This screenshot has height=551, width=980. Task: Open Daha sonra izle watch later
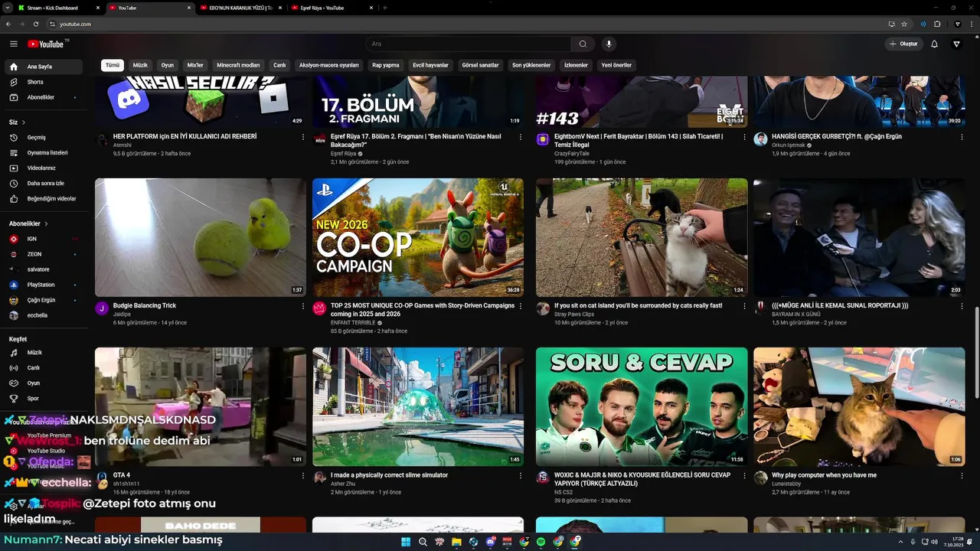click(44, 183)
